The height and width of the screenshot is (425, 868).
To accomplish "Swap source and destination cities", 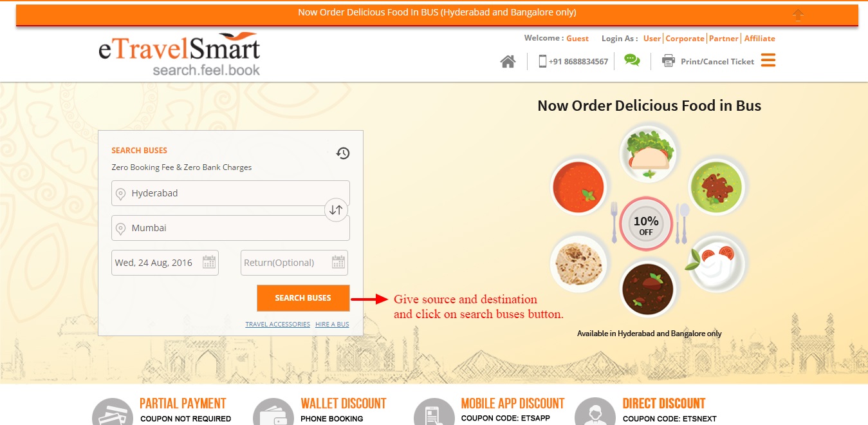I will (x=336, y=210).
